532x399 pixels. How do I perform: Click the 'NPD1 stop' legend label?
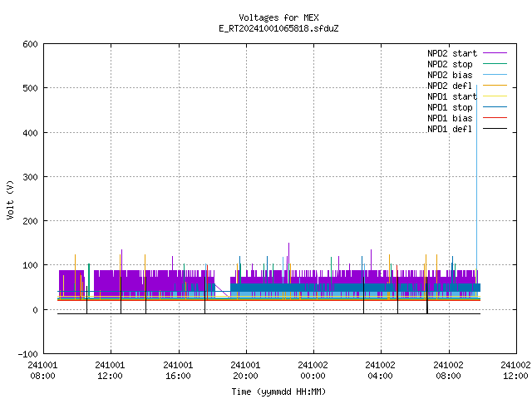[x=450, y=107]
